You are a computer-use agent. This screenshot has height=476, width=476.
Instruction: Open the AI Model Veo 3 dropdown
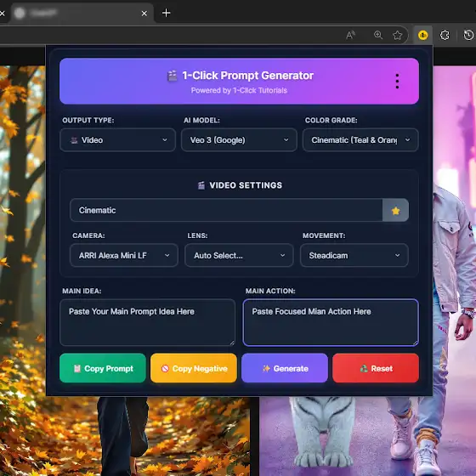point(239,140)
